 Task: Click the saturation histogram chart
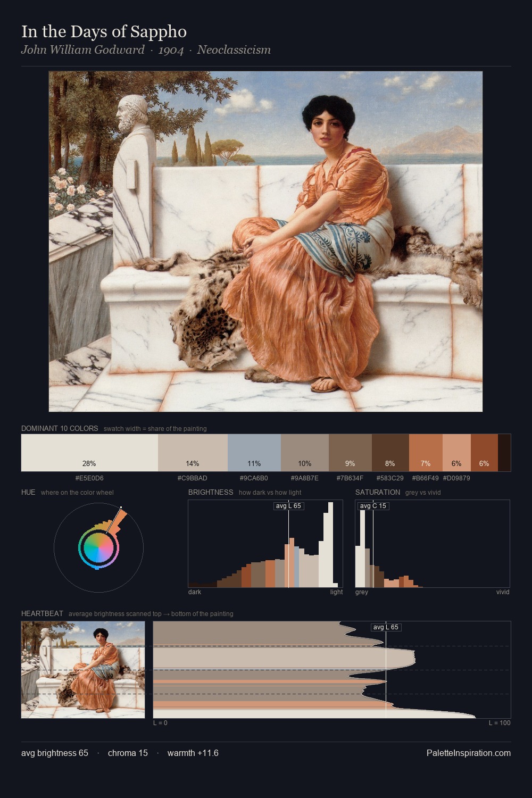[x=433, y=544]
